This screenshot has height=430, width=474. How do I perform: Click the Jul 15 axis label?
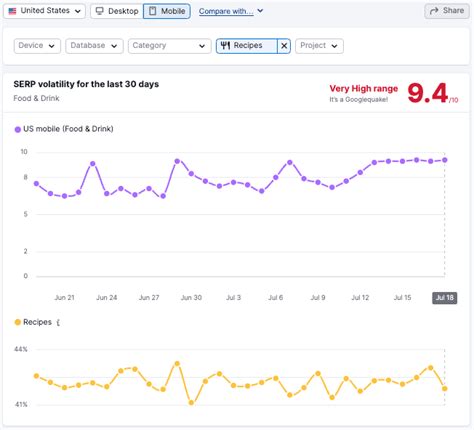[403, 297]
